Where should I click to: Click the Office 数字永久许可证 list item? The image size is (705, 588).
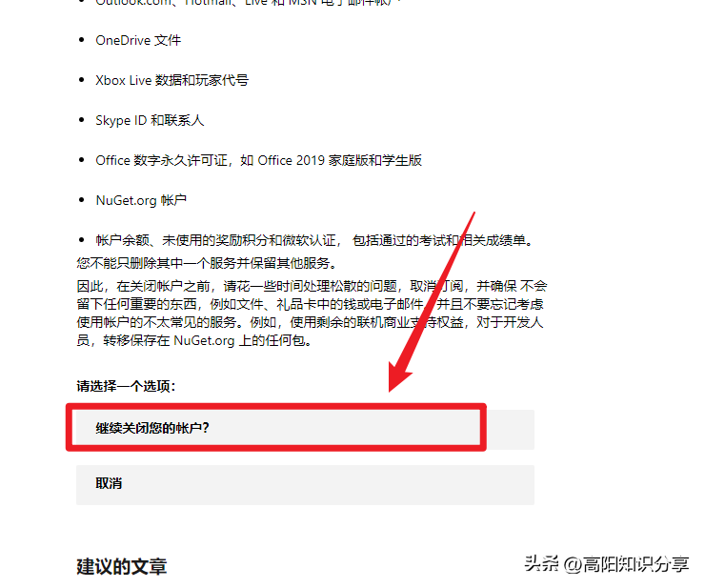(x=258, y=161)
